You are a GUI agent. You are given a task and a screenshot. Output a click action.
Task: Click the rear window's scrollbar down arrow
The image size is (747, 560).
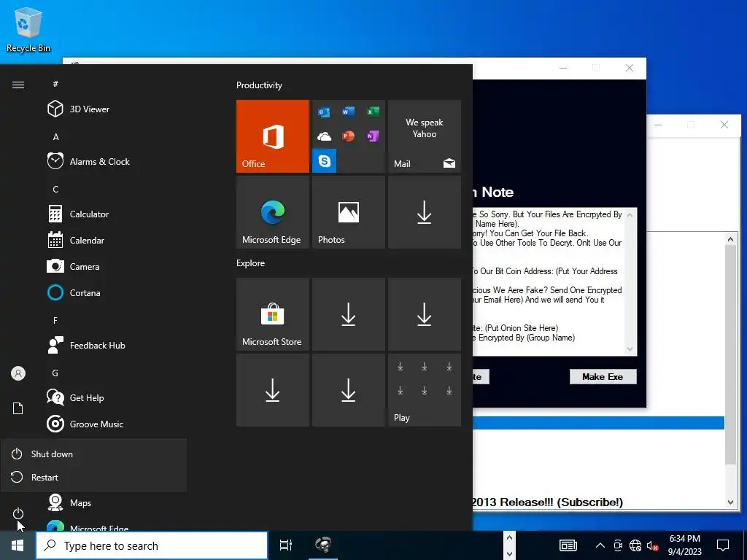tap(730, 502)
